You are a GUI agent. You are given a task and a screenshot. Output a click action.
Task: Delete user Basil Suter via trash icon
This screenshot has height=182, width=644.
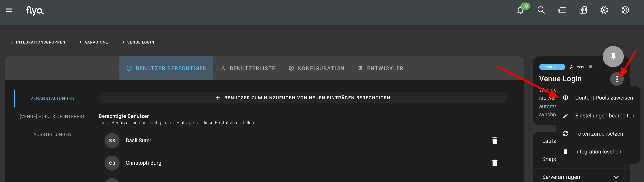click(495, 141)
